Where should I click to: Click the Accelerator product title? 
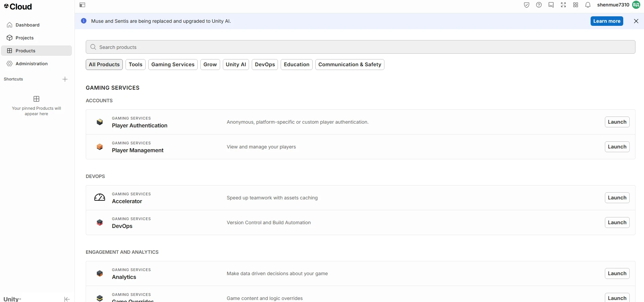pos(127,201)
